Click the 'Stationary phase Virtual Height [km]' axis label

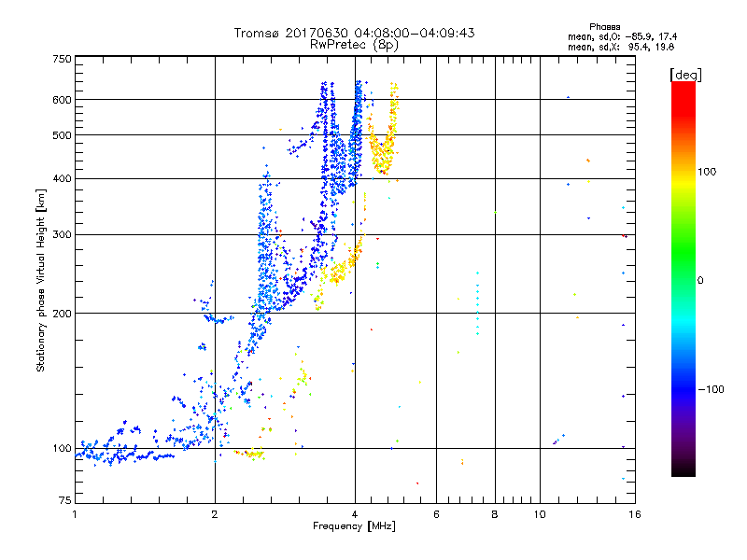[41, 280]
